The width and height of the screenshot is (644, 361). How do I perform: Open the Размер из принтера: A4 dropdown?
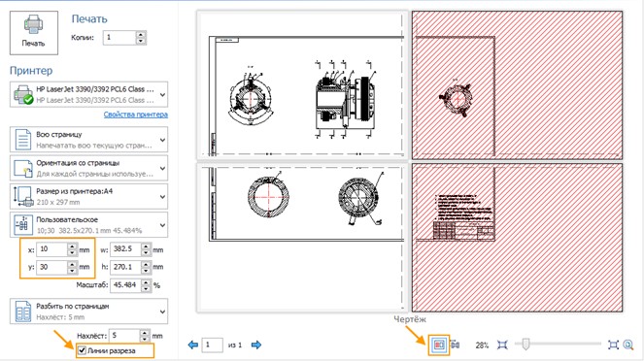coord(88,196)
